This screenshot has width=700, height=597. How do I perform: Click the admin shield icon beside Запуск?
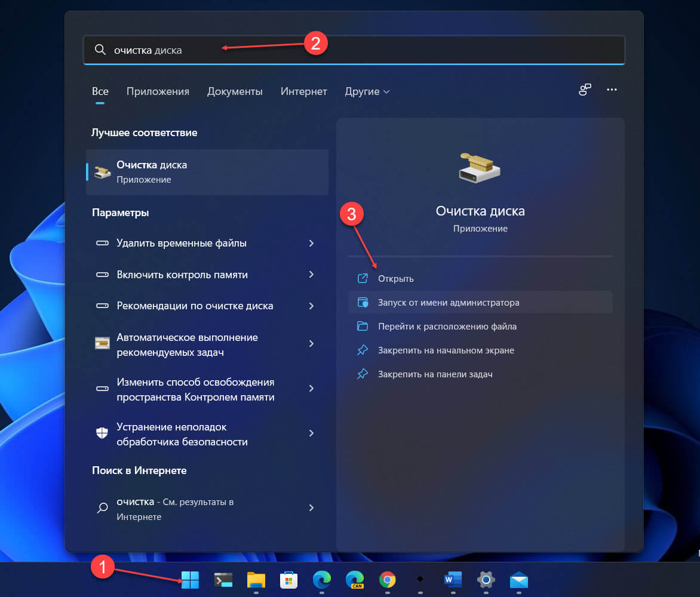pos(363,303)
